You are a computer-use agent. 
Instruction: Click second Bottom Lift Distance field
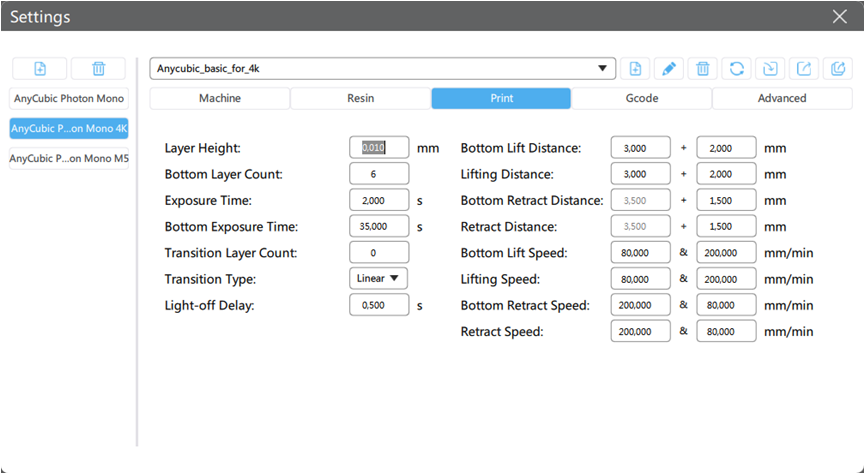tap(726, 148)
